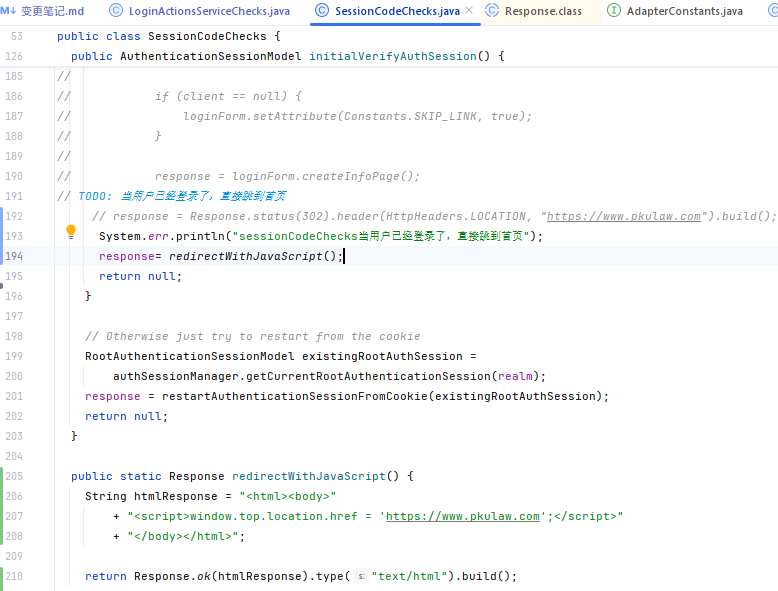This screenshot has width=778, height=591.
Task: Click line number 126 in the sticky header
Action: point(14,56)
